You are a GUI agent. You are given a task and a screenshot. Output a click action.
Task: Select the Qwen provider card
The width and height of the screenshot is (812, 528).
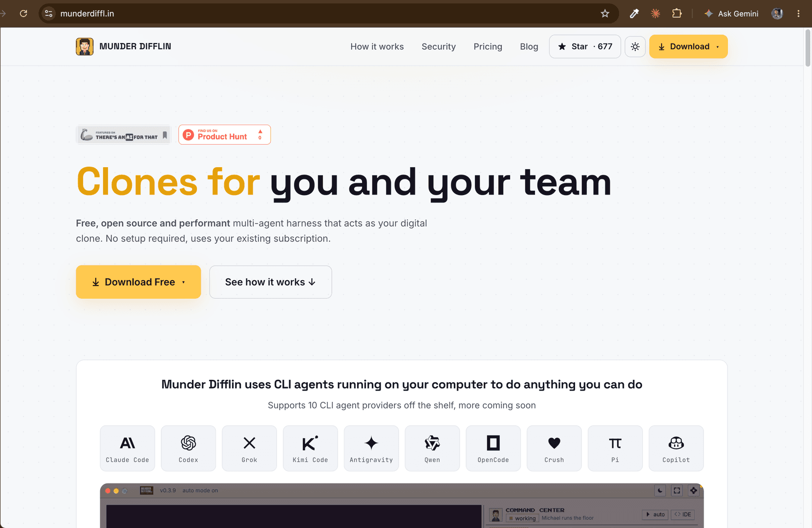point(432,448)
